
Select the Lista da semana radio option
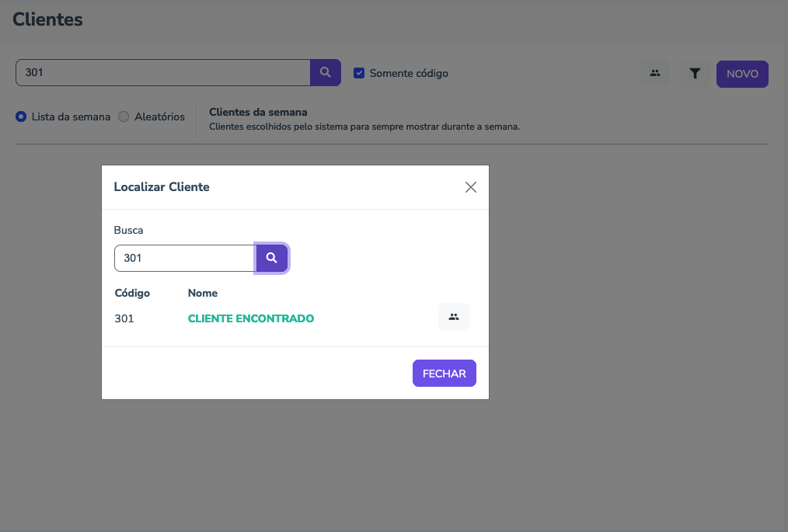click(22, 116)
